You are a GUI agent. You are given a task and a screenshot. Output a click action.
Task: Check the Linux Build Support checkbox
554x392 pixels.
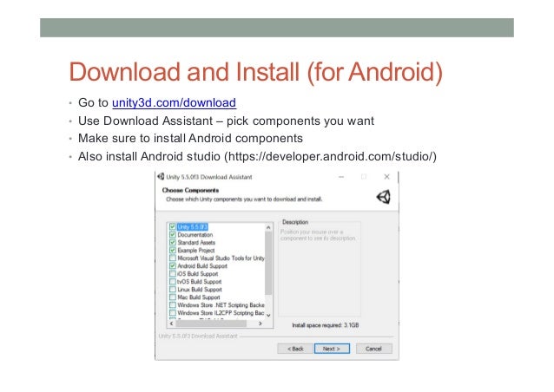click(x=173, y=290)
